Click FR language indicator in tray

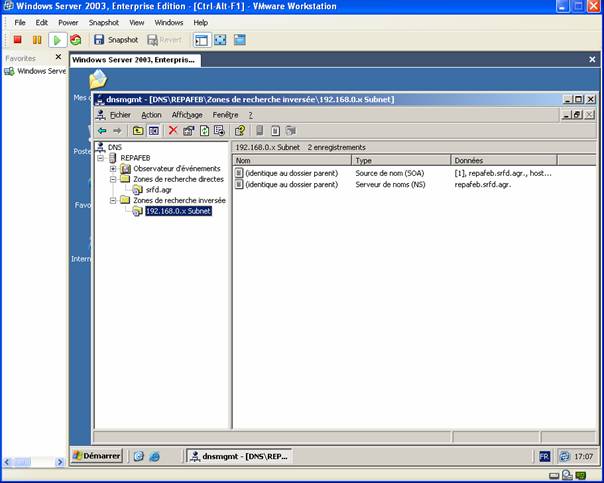544,456
